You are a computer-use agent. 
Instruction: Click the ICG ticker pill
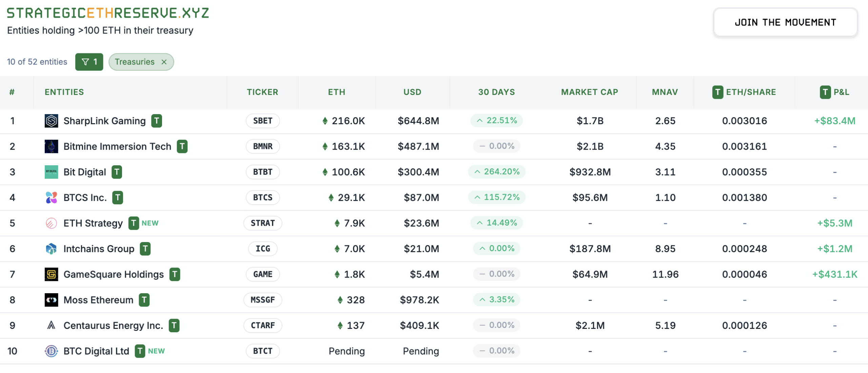point(263,249)
